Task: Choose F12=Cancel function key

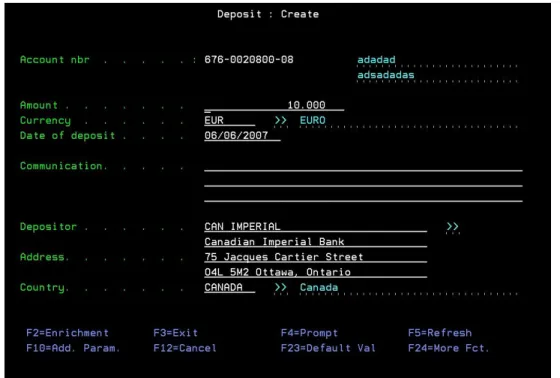Action: click(x=185, y=348)
